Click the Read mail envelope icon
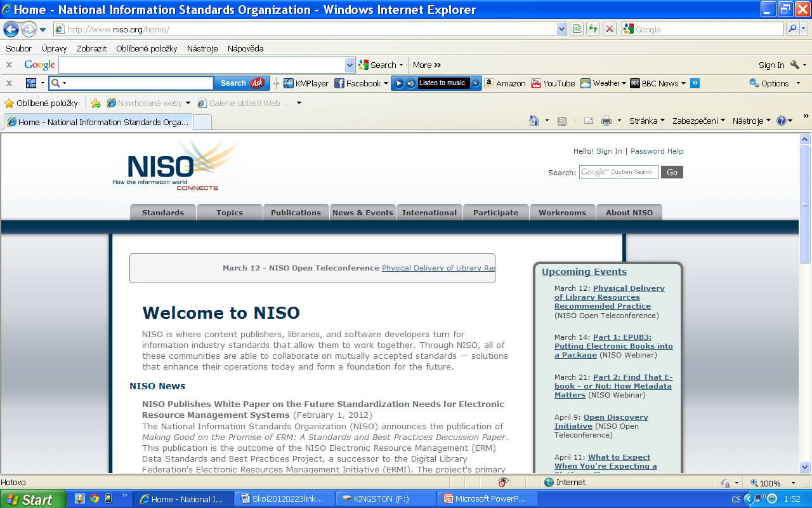 [x=589, y=121]
